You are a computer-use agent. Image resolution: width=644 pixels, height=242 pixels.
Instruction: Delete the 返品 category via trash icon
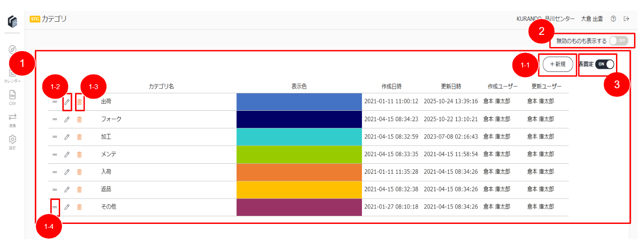[80, 190]
